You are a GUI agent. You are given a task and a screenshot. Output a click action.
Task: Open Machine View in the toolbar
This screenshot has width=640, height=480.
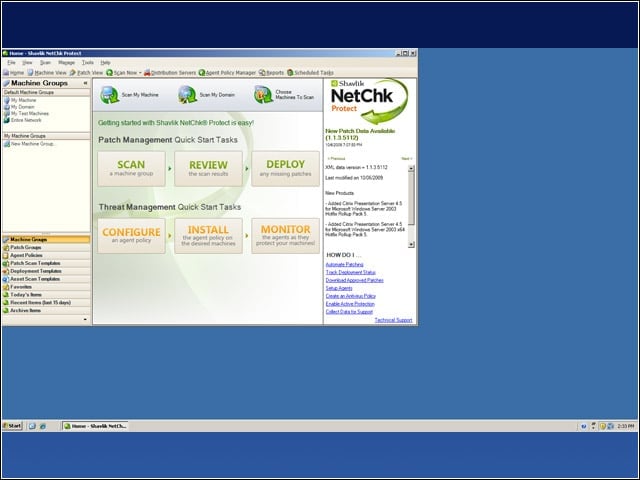click(x=47, y=73)
